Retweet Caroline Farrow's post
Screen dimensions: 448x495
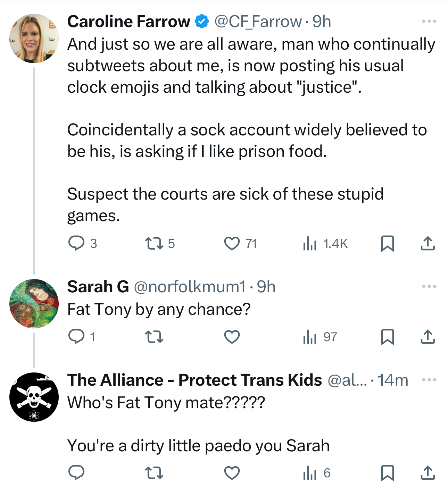(154, 243)
